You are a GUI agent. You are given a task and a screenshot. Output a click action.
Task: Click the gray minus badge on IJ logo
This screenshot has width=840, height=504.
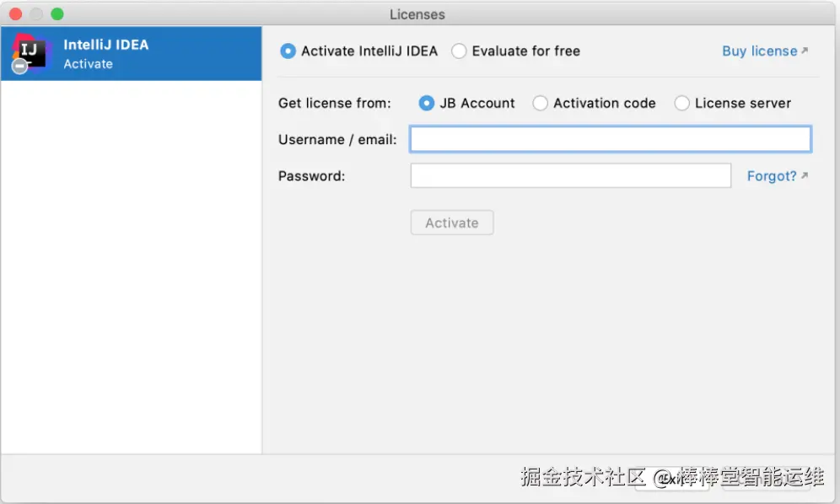tap(20, 67)
